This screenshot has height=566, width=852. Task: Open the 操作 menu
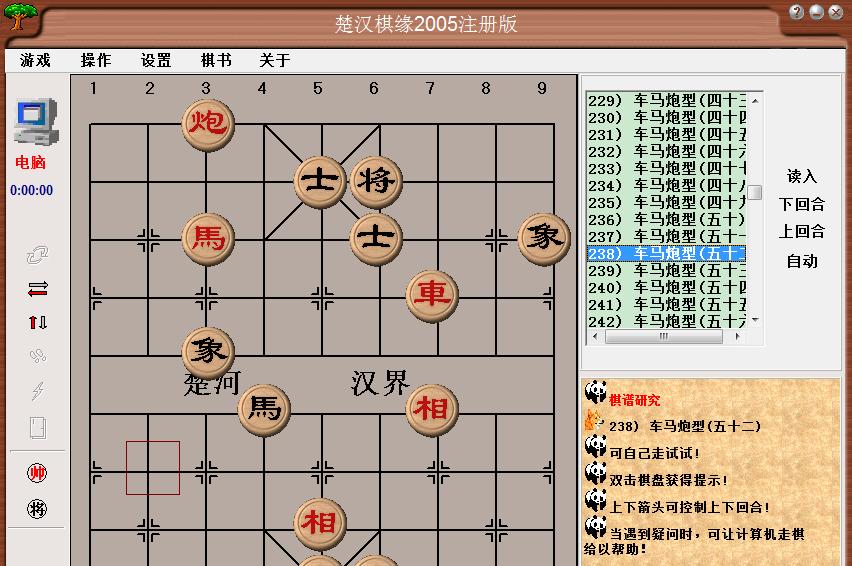pyautogui.click(x=96, y=60)
